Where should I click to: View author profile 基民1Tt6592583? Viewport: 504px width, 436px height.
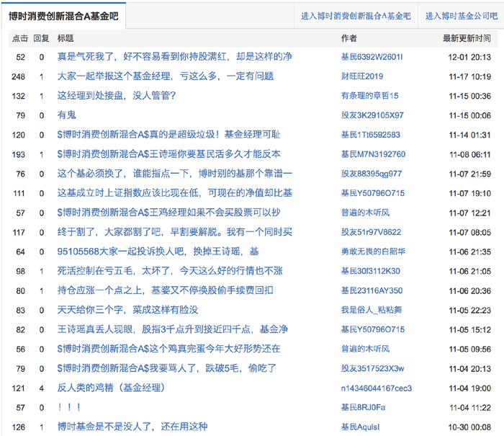pos(371,135)
